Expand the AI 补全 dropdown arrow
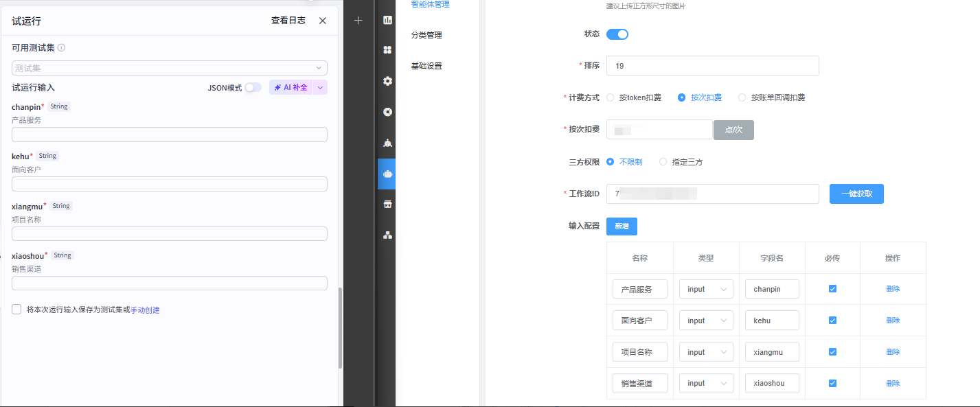 coord(320,87)
